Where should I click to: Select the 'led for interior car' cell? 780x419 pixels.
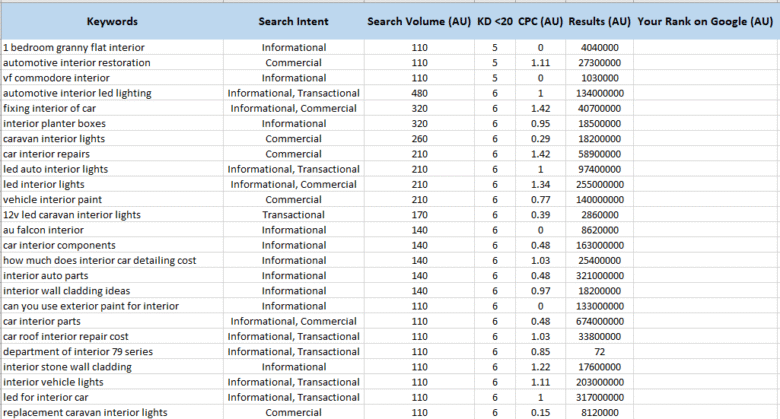click(112, 398)
